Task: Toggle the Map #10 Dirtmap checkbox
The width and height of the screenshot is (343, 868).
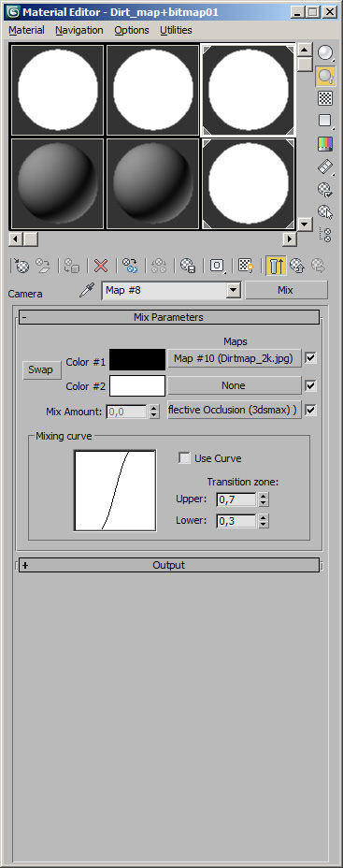Action: click(311, 358)
